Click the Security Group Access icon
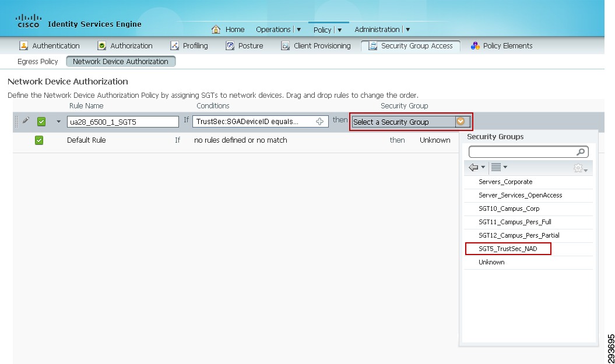Viewport: 615px width, 364px height. click(372, 46)
